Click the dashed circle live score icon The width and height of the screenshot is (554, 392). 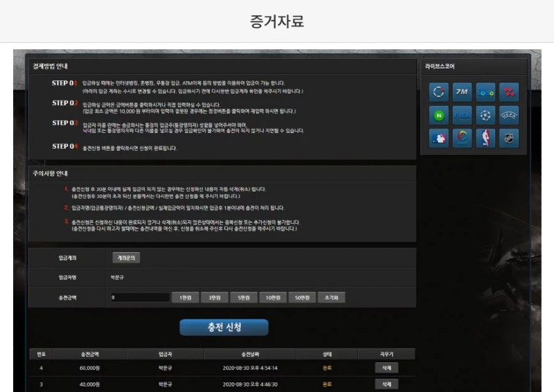(438, 91)
